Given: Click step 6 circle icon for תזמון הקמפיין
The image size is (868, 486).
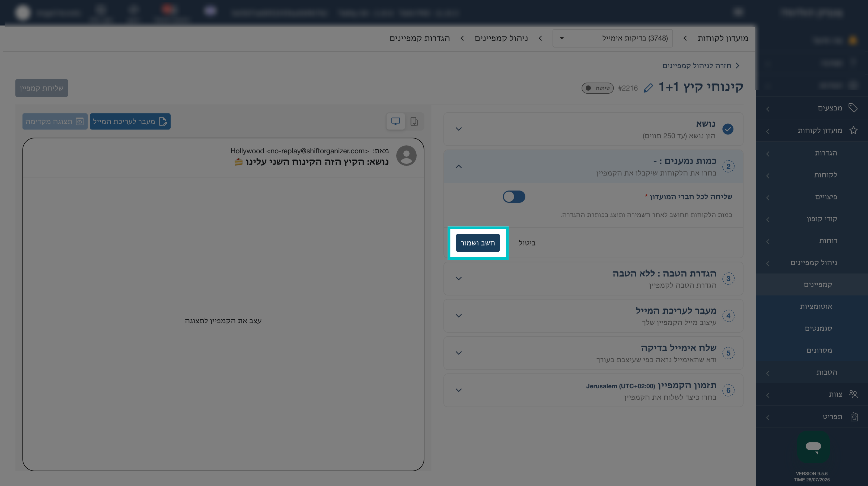Looking at the screenshot, I should [x=728, y=390].
